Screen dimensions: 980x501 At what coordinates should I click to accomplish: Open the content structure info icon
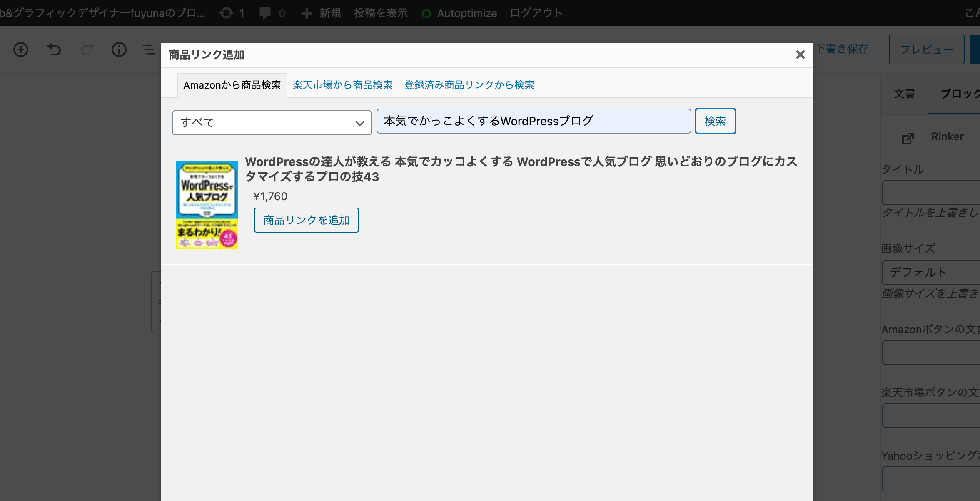[x=119, y=50]
